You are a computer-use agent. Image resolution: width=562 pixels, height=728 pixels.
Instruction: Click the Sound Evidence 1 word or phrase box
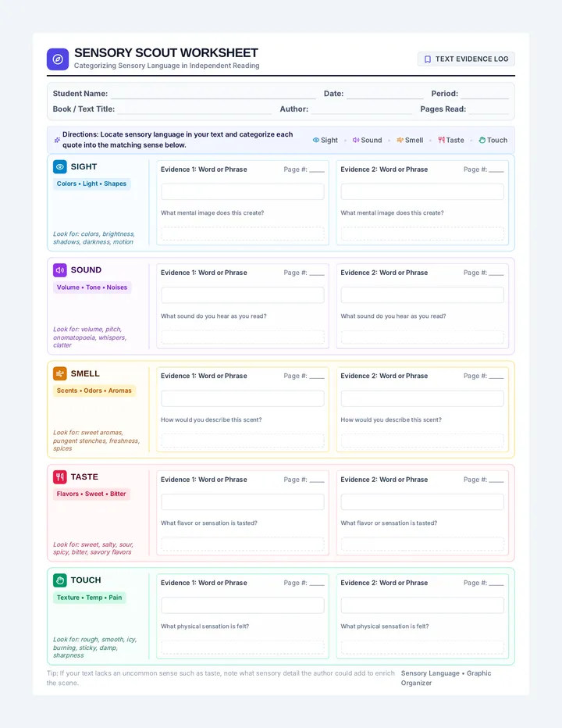point(242,295)
